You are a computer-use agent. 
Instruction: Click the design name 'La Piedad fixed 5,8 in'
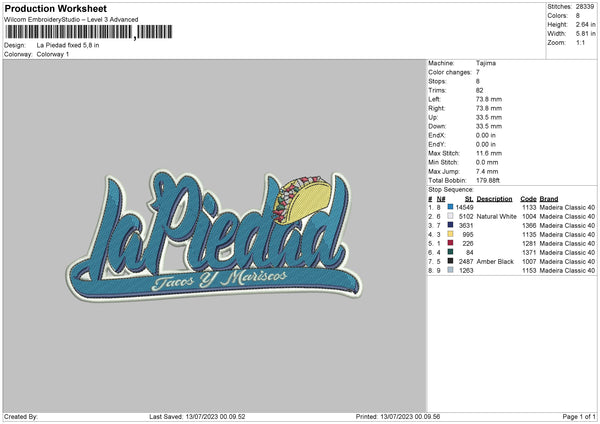tap(68, 45)
